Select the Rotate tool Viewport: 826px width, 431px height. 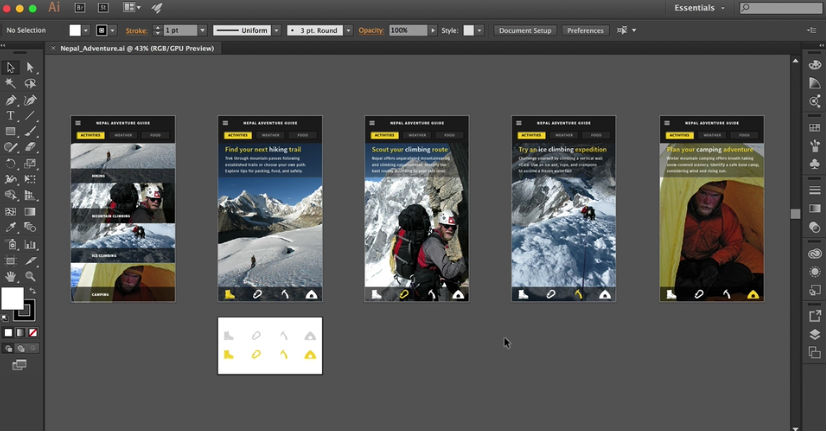point(11,163)
